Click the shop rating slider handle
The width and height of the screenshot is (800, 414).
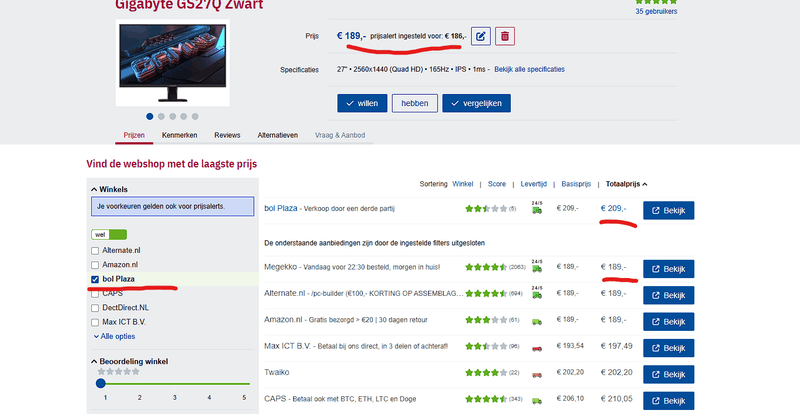[101, 383]
